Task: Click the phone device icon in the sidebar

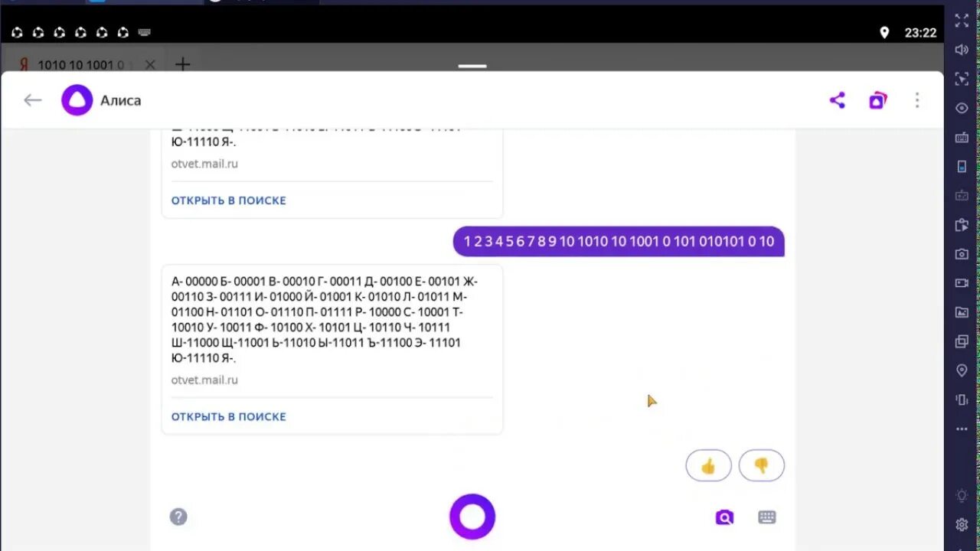Action: [962, 166]
